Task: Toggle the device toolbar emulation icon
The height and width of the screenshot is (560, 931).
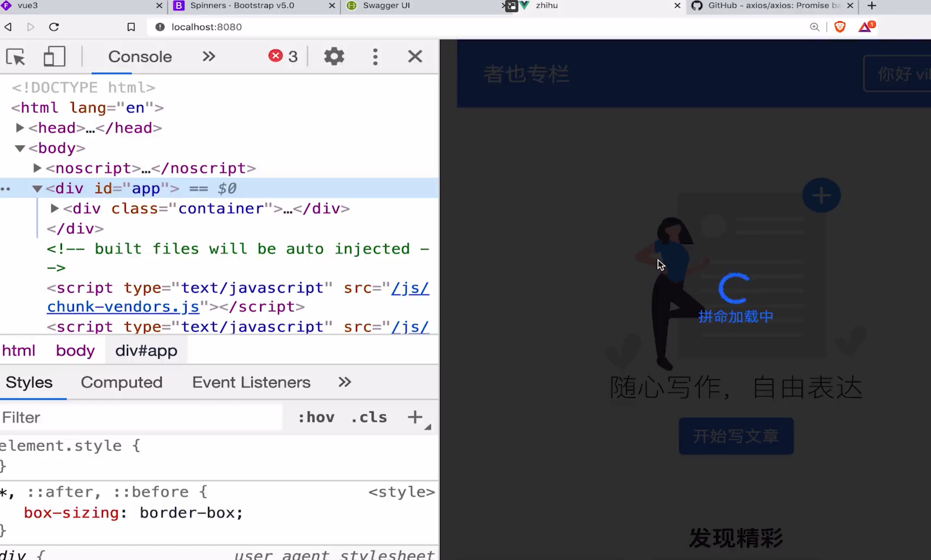Action: pos(54,56)
